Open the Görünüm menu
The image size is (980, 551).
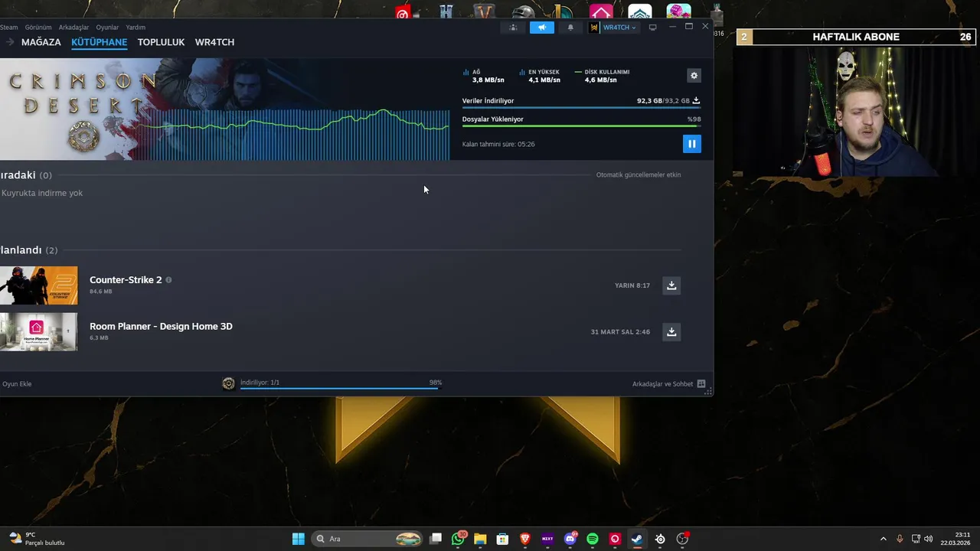tap(38, 28)
